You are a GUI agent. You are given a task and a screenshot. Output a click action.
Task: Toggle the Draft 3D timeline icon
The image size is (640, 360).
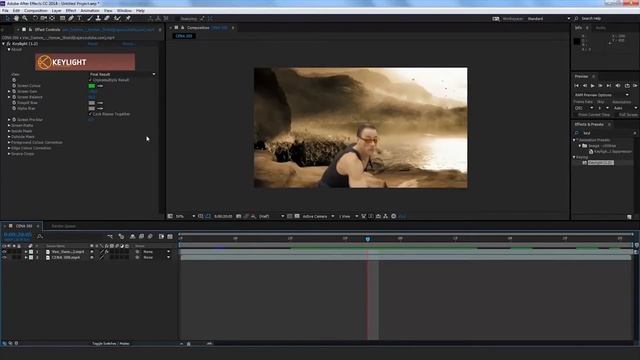pos(121,236)
